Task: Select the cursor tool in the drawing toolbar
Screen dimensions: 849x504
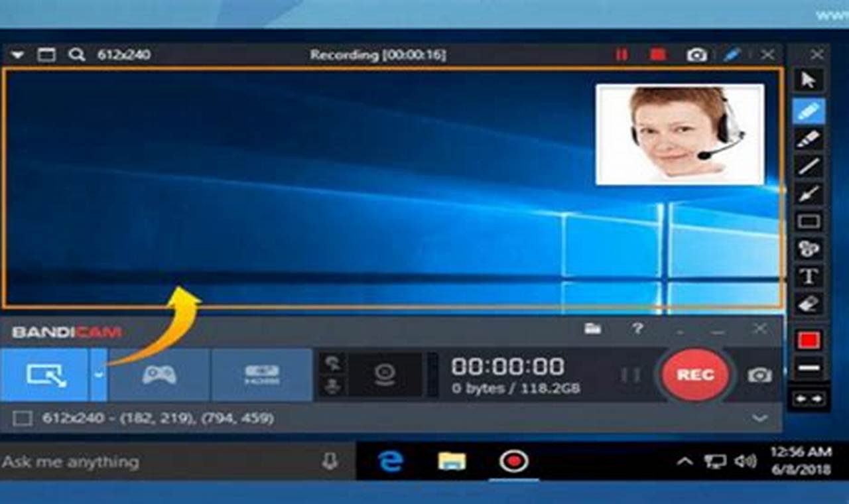Action: (x=809, y=78)
